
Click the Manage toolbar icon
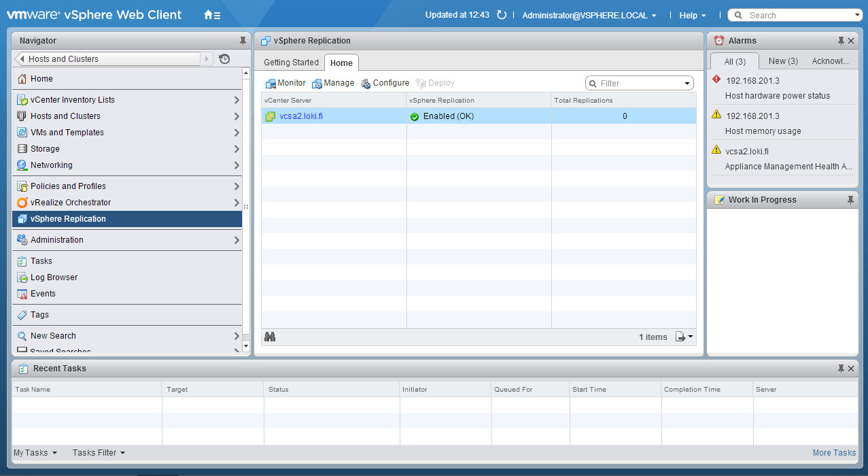point(317,83)
